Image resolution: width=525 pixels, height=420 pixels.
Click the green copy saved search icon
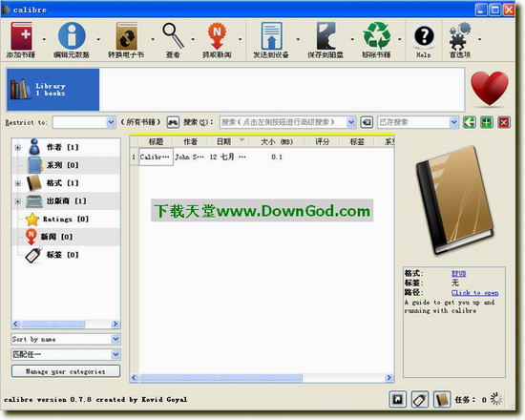point(469,122)
